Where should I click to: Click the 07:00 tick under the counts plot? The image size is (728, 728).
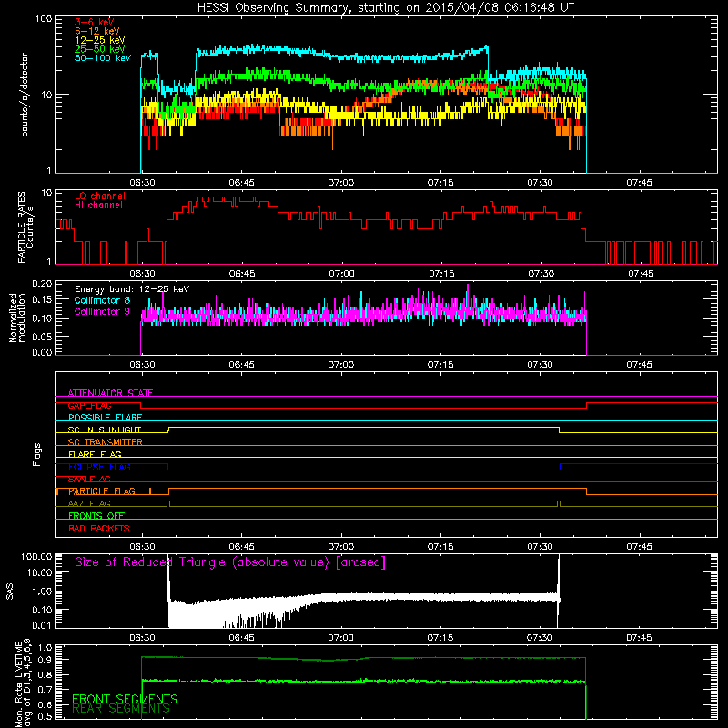tap(340, 183)
